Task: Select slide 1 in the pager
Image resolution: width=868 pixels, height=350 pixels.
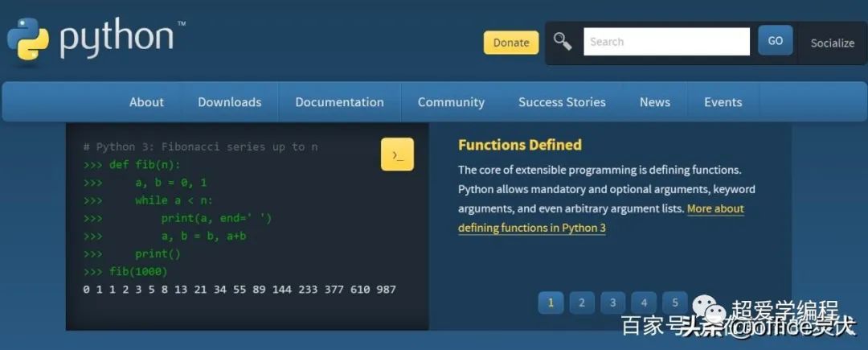Action: pyautogui.click(x=551, y=303)
